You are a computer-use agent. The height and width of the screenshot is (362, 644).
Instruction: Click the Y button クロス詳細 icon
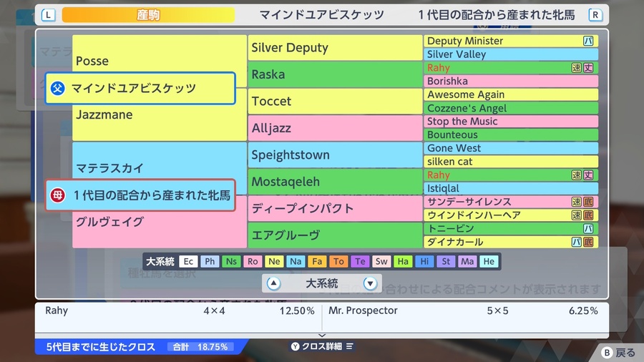click(x=295, y=346)
